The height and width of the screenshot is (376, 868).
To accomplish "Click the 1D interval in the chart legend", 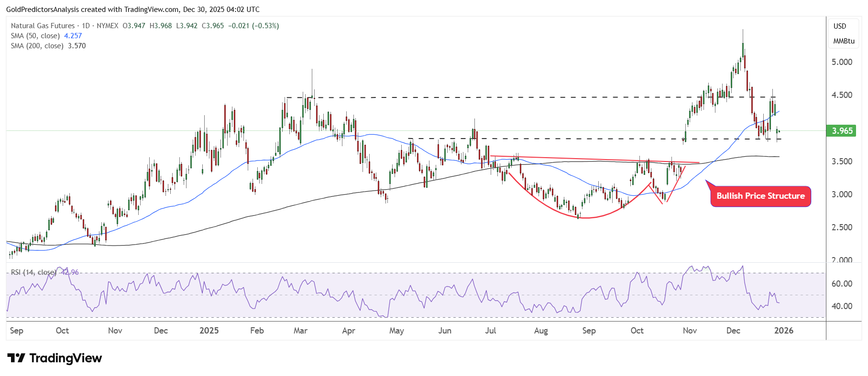I will 86,26.
